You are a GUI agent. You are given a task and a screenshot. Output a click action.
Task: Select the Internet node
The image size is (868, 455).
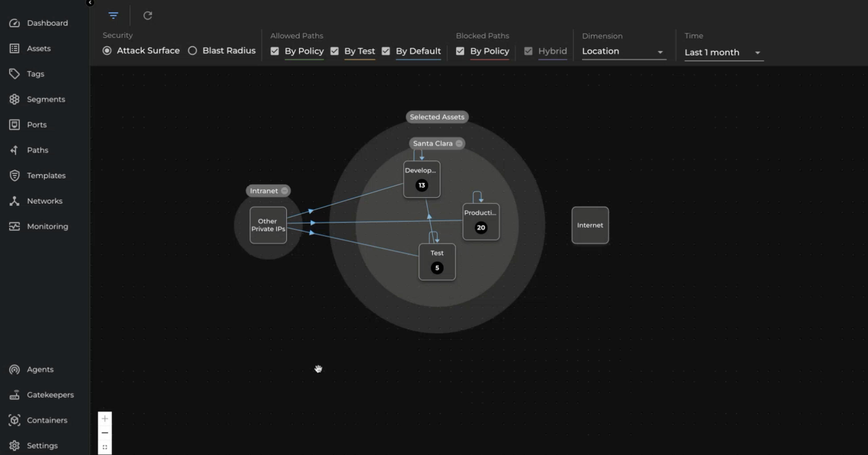(590, 225)
